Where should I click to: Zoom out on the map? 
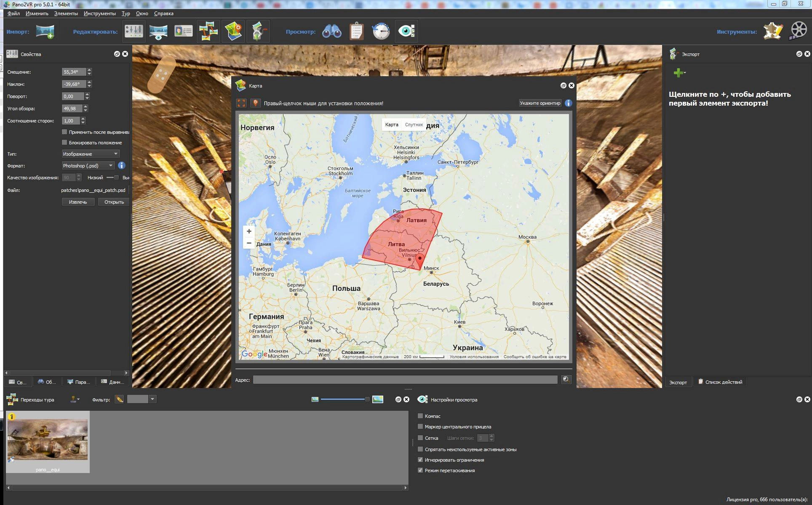[x=249, y=243]
